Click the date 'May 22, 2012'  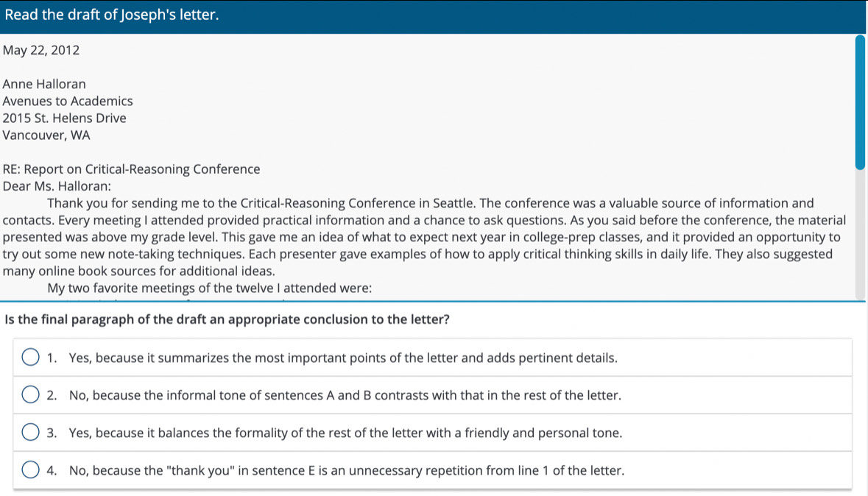pos(41,51)
